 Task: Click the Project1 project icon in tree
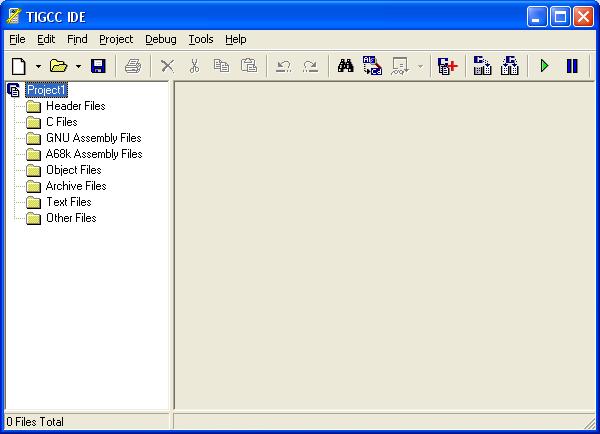click(13, 90)
